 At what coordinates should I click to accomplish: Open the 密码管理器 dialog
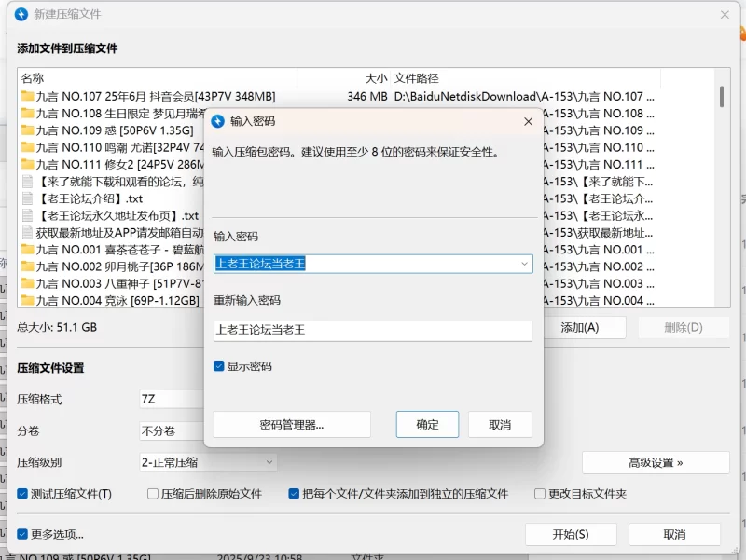pos(293,424)
